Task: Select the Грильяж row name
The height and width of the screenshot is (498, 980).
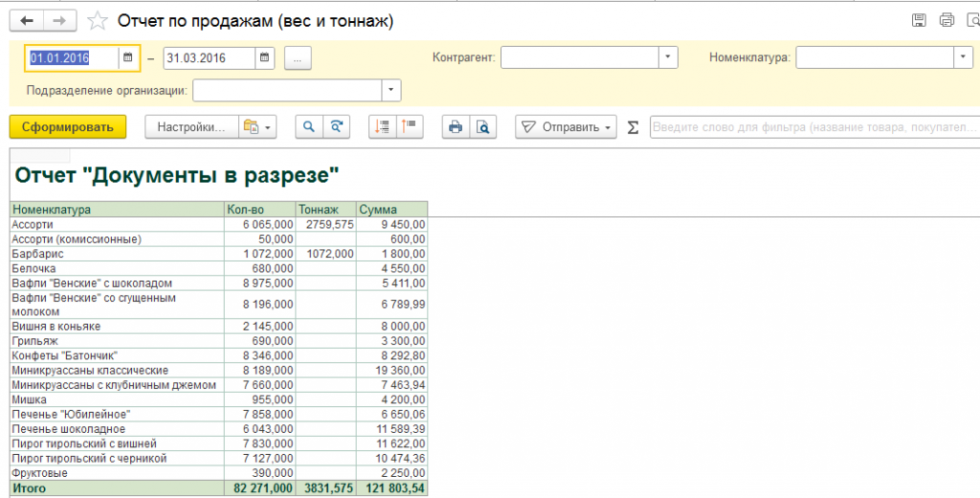Action: [35, 341]
